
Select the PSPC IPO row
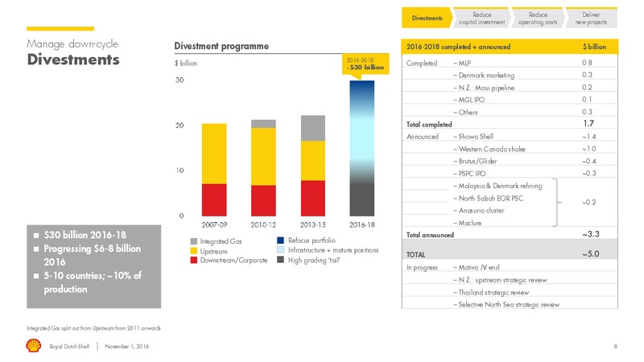[510, 173]
